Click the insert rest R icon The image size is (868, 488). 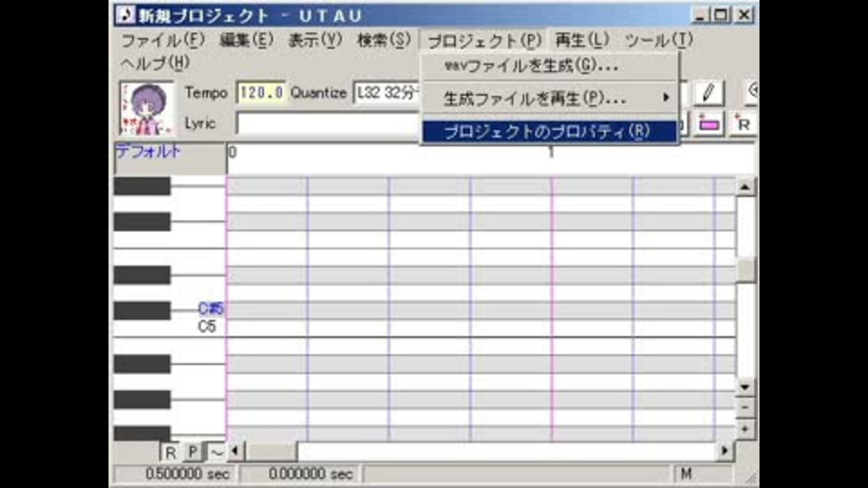(x=742, y=124)
